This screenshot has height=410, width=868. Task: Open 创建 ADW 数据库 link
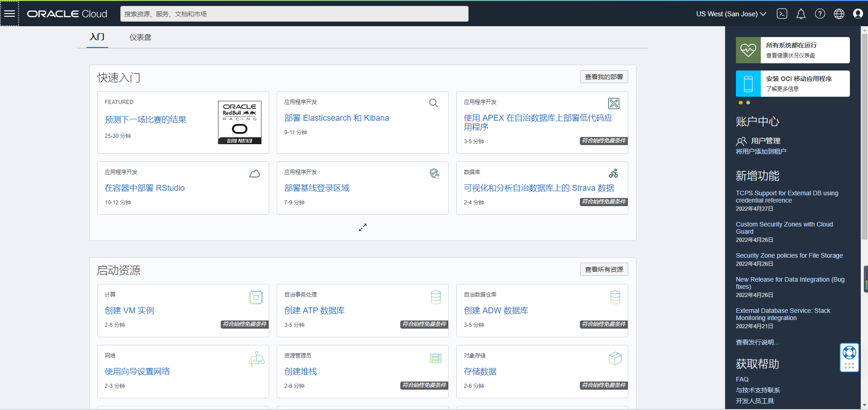click(496, 311)
